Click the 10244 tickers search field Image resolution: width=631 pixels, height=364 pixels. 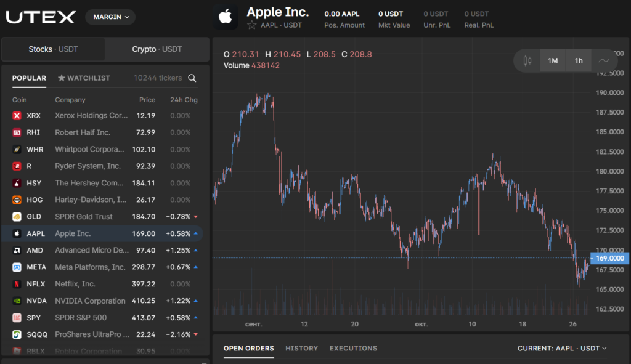click(x=158, y=78)
